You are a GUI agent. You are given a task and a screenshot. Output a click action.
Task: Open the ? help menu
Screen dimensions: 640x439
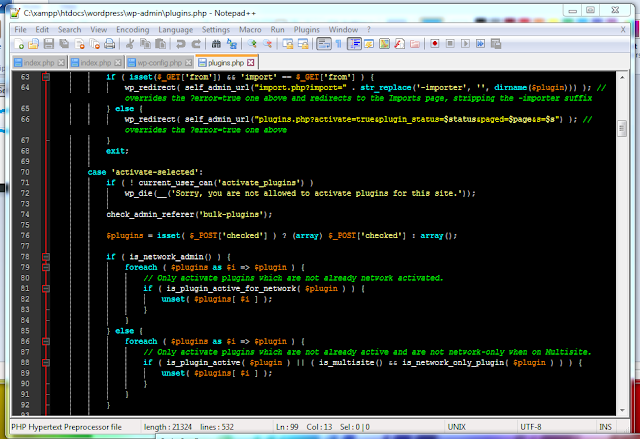pos(369,29)
